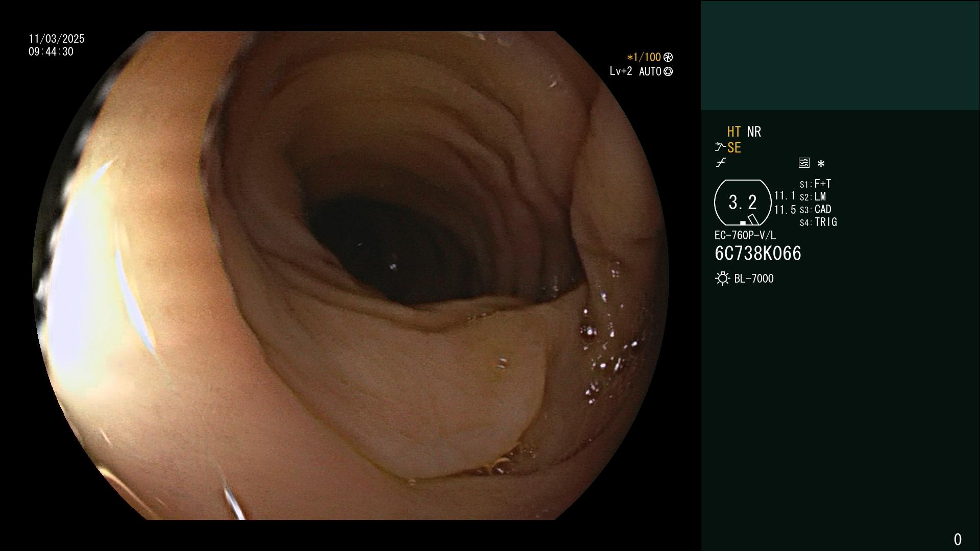This screenshot has height=551, width=980.
Task: Select the HT mode indicator
Action: (x=734, y=132)
